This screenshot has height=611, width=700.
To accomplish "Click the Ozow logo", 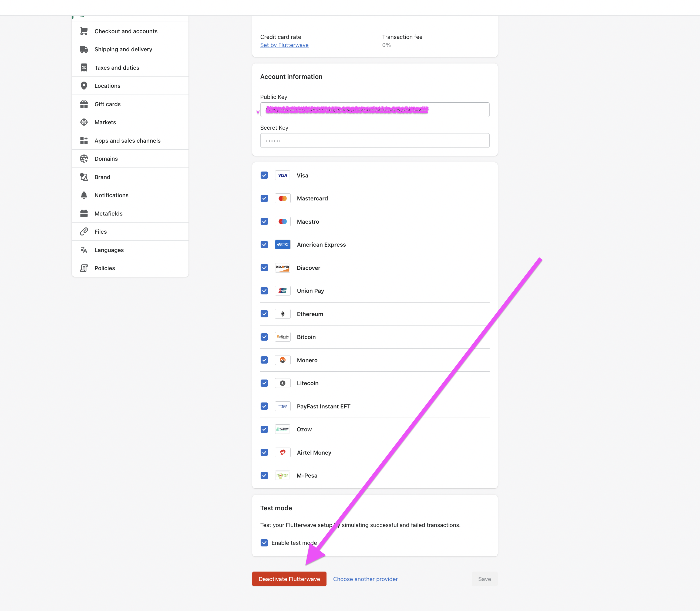I will [x=282, y=429].
